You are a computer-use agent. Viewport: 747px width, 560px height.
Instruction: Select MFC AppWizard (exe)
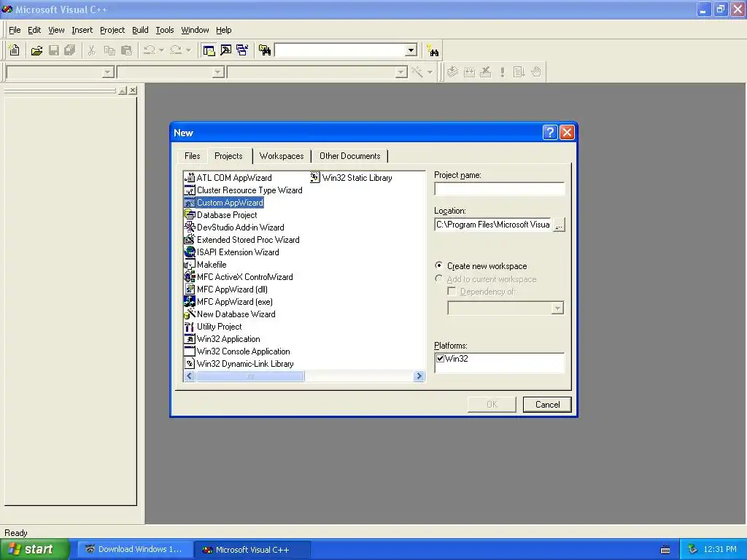(x=228, y=301)
